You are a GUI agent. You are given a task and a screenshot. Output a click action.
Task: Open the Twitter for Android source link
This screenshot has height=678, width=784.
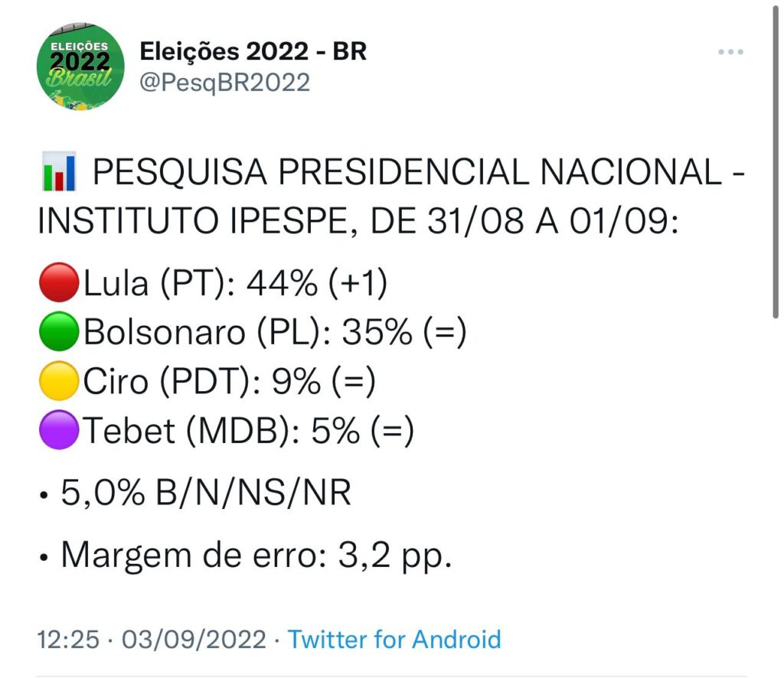(x=394, y=639)
